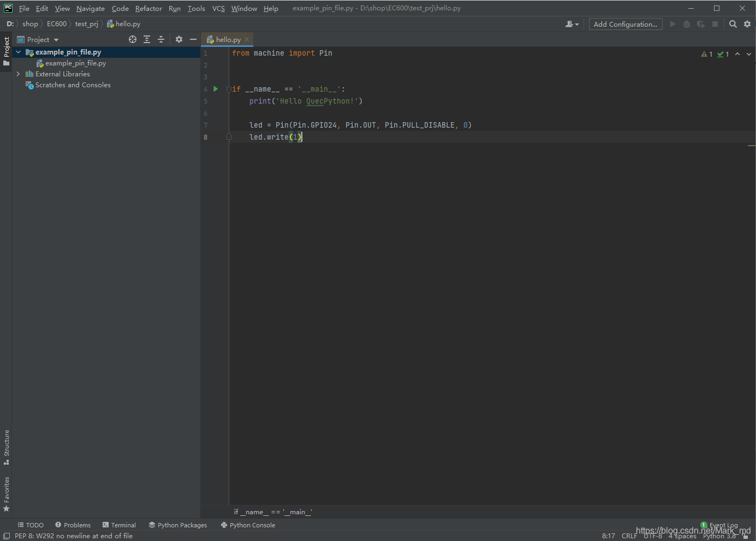Toggle the Favorites side tool button

pos(6,494)
